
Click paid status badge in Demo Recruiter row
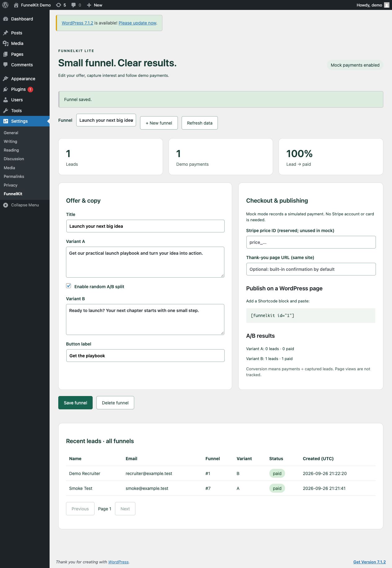[x=277, y=473]
